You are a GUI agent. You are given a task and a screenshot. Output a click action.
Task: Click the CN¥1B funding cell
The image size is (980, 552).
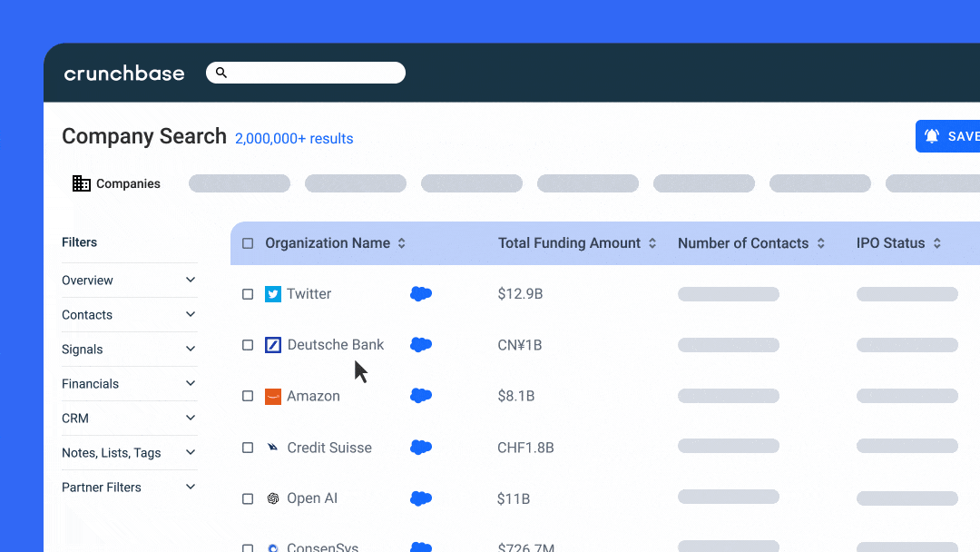click(x=519, y=345)
